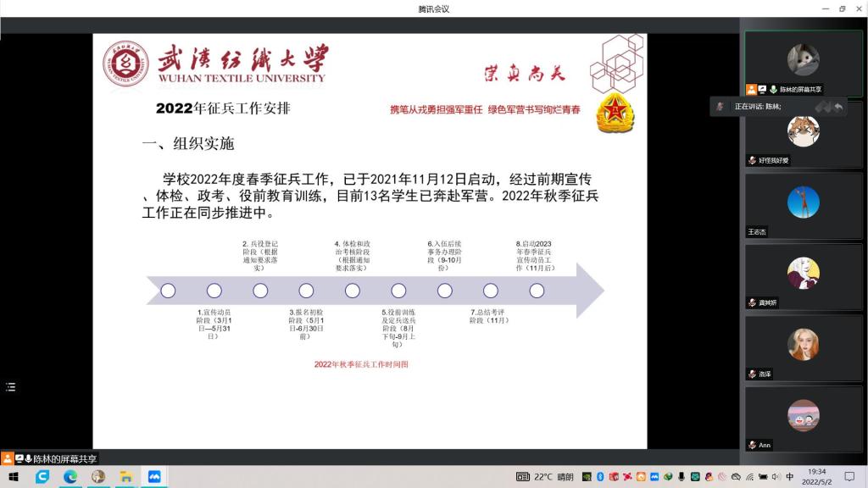Open the list menu icon on left edge
The height and width of the screenshot is (488, 868).
coord(11,387)
